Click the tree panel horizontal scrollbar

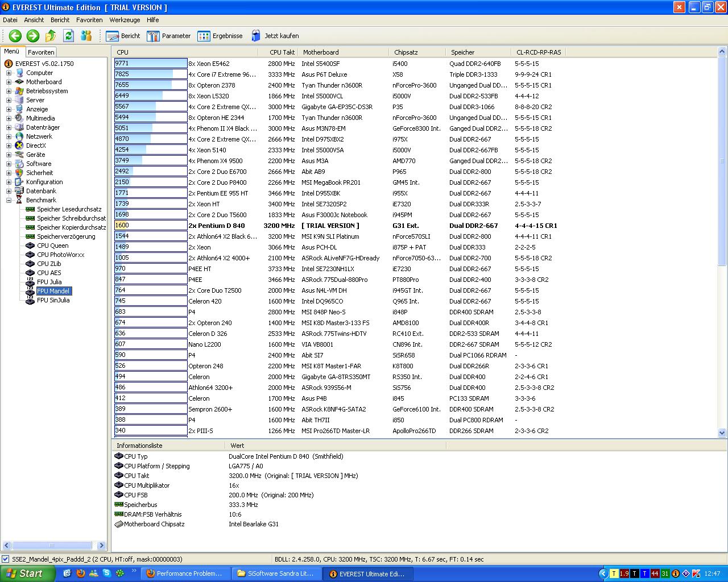(x=52, y=546)
